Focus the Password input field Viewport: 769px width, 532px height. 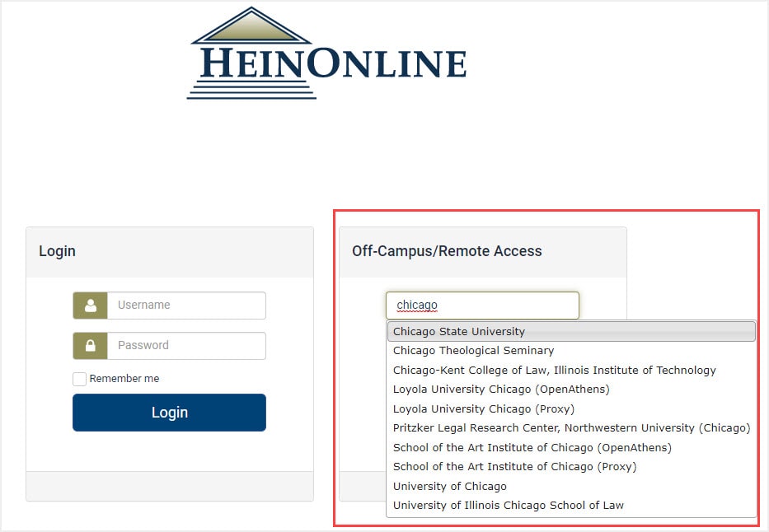click(186, 346)
